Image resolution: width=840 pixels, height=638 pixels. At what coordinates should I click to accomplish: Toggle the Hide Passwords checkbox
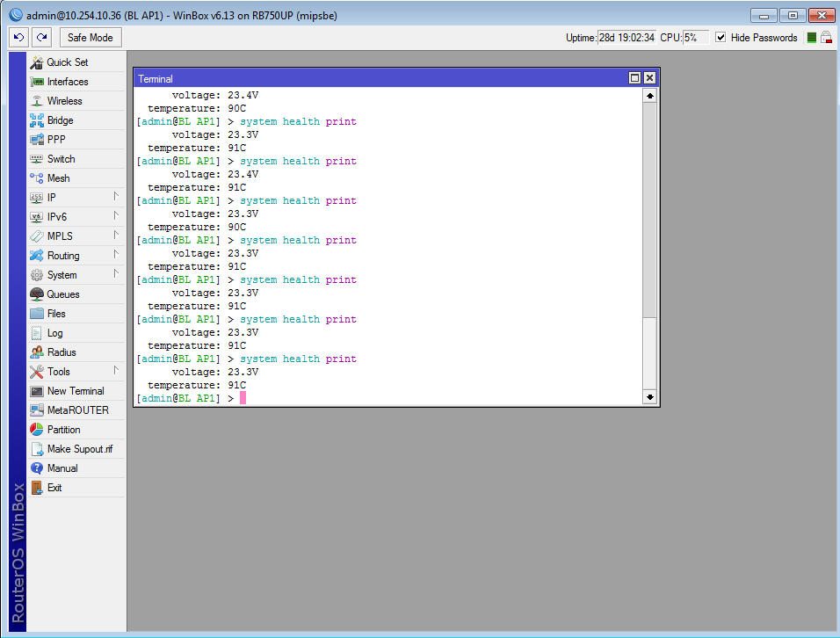(721, 38)
